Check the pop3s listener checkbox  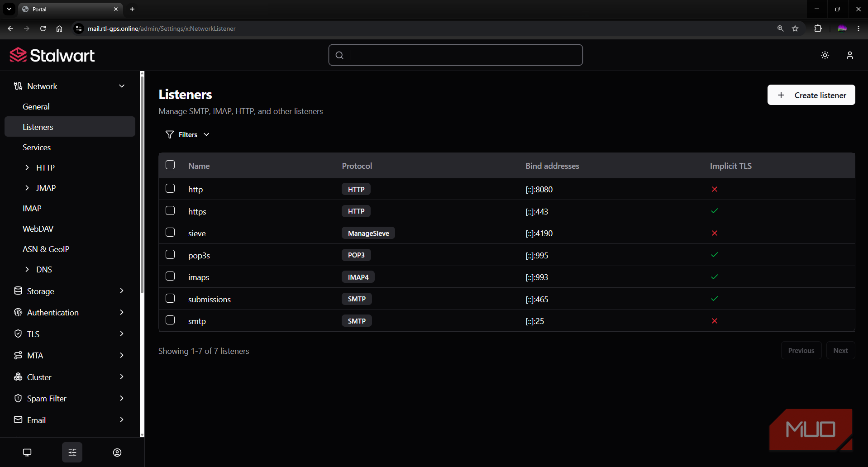coord(170,254)
